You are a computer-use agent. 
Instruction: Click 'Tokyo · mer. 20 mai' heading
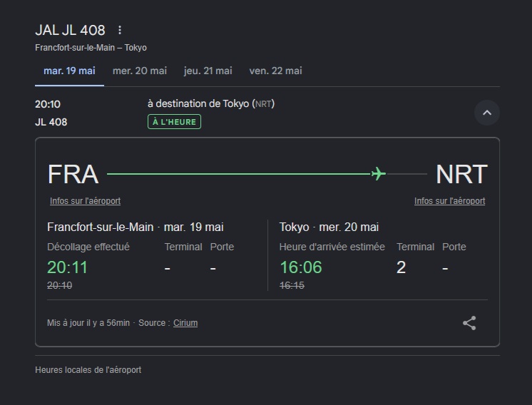click(x=329, y=227)
